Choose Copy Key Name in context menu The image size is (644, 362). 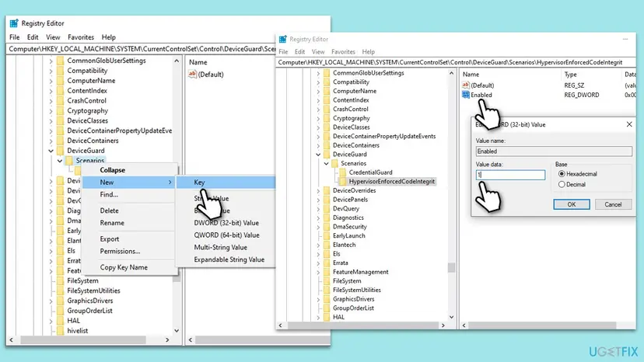[x=124, y=267]
